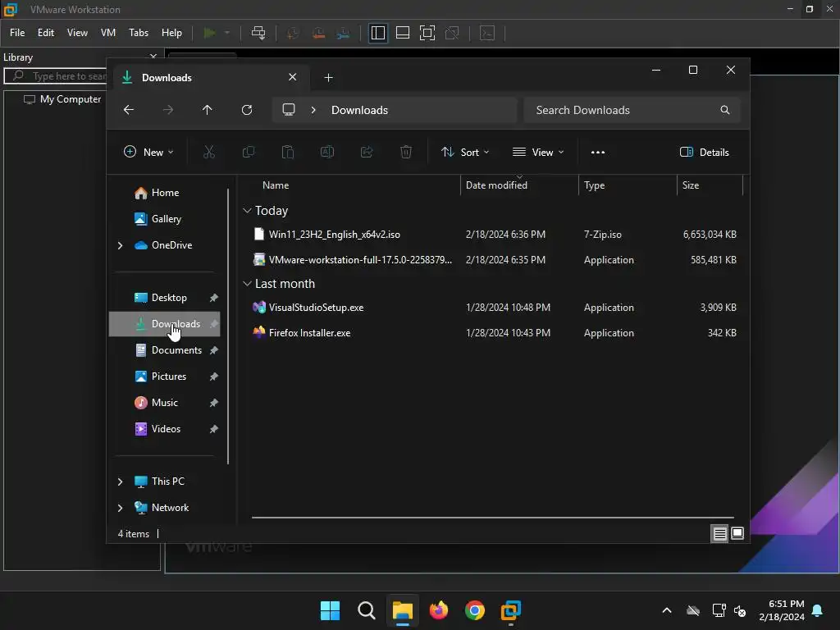Expand the OneDrive tree node

[120, 245]
